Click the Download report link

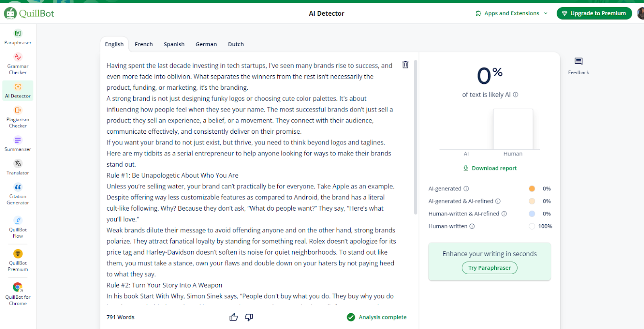pyautogui.click(x=490, y=168)
